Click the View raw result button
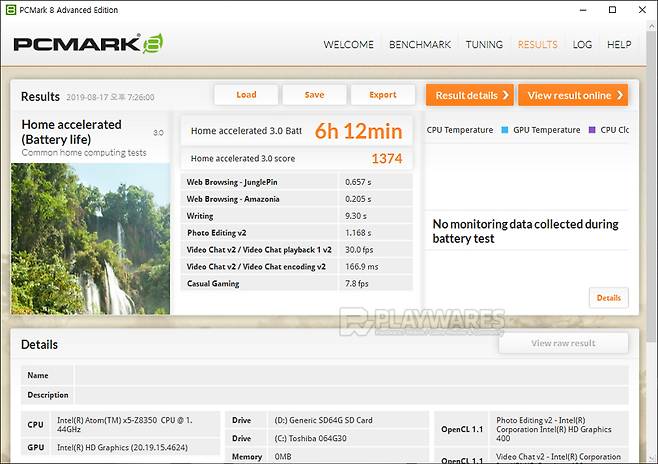 tap(563, 343)
